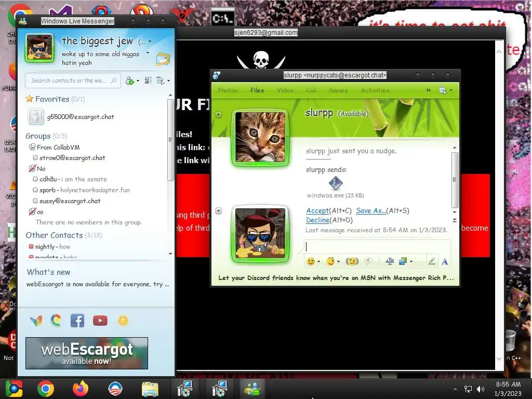Collapse the Favorites group
Viewport: 532px width, 399px height.
(x=55, y=99)
